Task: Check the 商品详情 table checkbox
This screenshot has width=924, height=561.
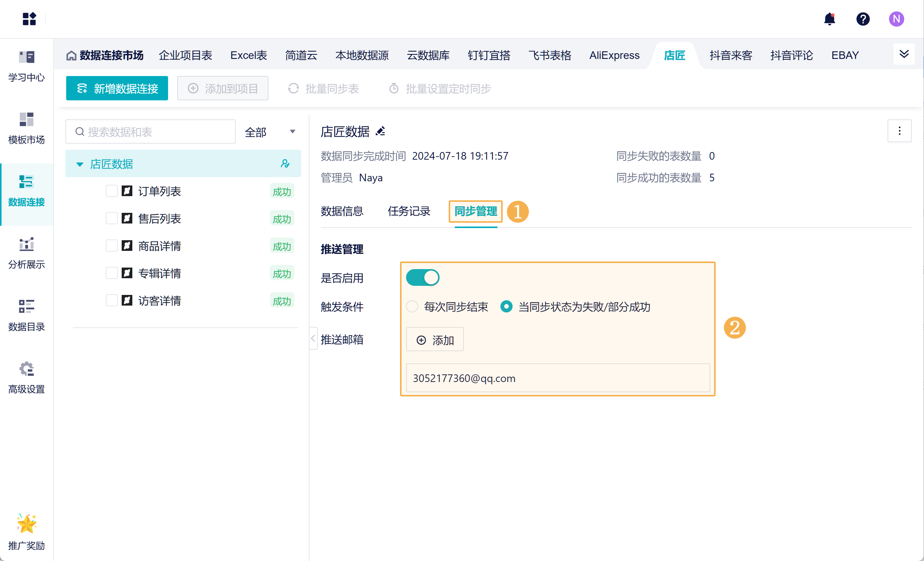Action: [111, 246]
